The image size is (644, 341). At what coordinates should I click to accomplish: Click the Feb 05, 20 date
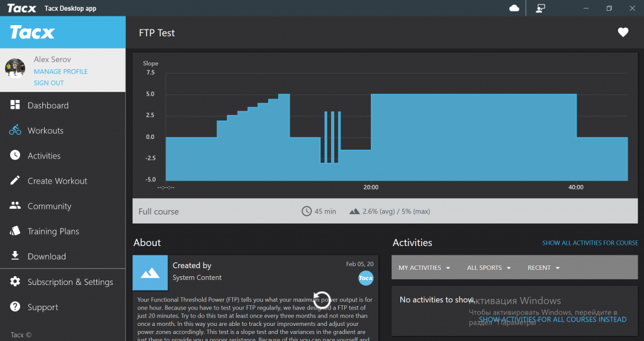pyautogui.click(x=360, y=264)
